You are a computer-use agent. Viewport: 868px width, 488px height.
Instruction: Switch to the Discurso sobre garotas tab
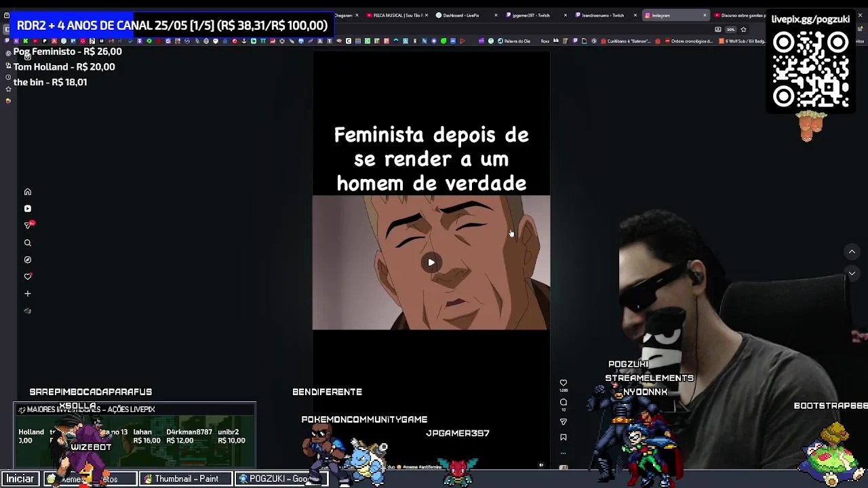pyautogui.click(x=741, y=15)
